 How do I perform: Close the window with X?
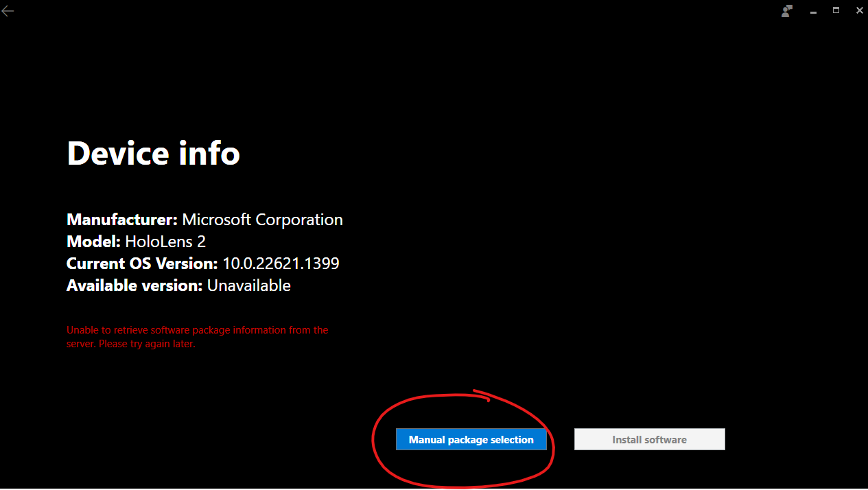859,10
